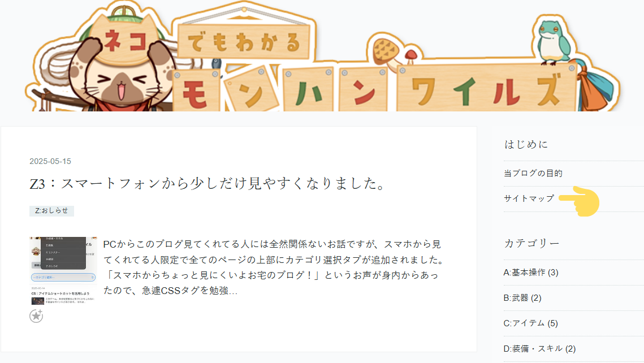Viewport: 644px width, 363px height.
Task: Click the yellow pointing hand icon
Action: (x=579, y=201)
